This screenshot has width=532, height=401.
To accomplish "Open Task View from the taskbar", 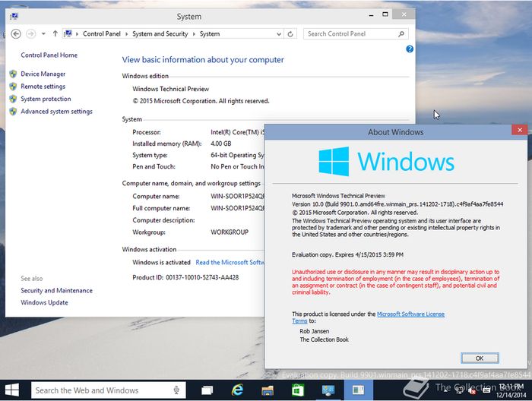I will click(x=207, y=390).
